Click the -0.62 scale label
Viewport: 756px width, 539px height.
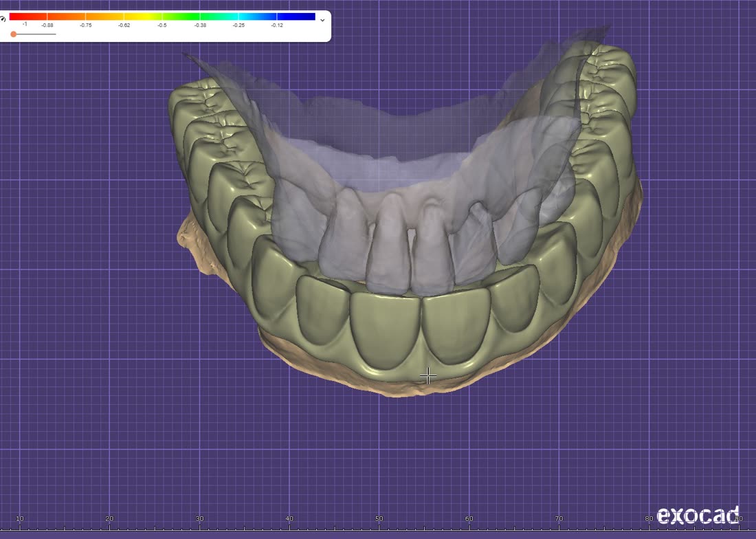tap(124, 25)
